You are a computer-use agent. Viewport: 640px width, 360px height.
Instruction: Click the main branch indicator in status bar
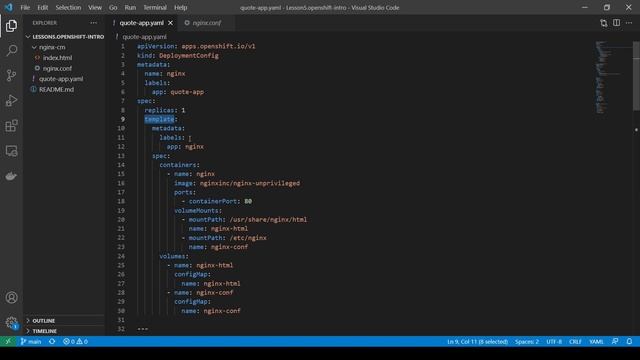coord(31,341)
